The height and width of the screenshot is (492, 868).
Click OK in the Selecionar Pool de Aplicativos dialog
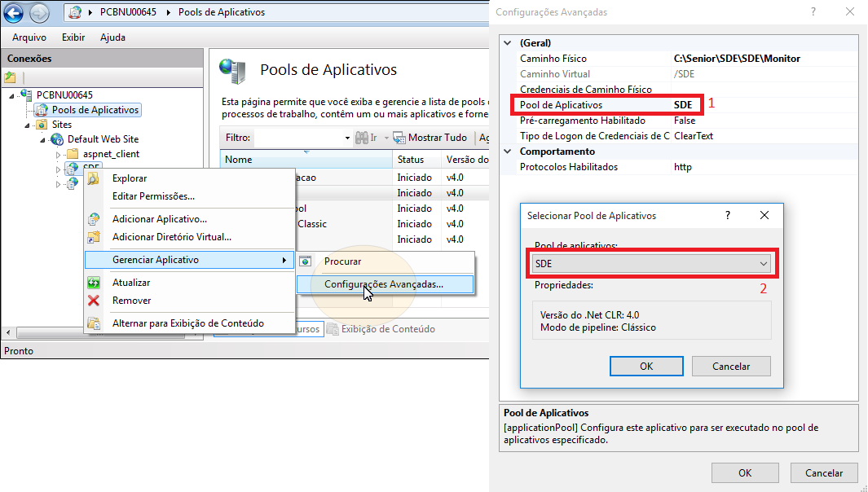coord(646,367)
